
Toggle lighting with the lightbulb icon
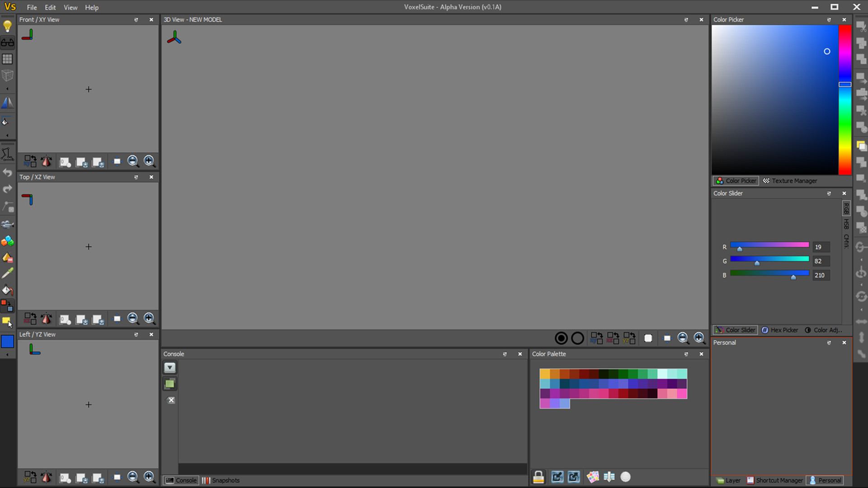8,26
